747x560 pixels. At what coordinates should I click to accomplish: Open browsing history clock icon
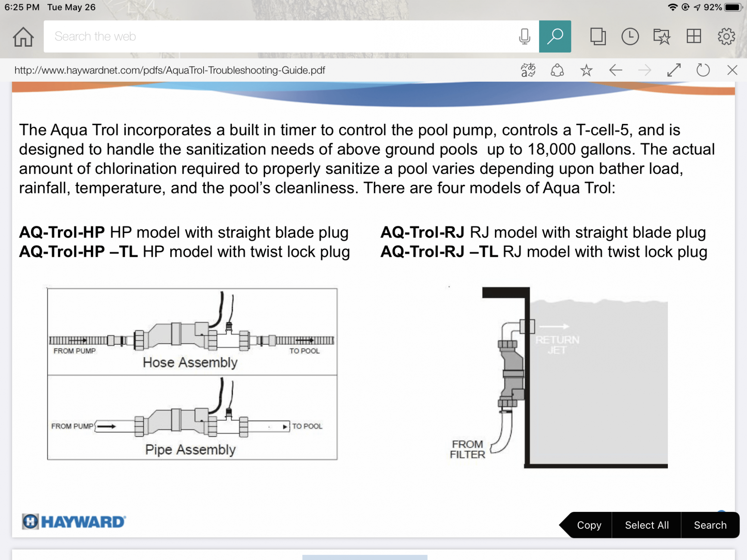coord(630,37)
